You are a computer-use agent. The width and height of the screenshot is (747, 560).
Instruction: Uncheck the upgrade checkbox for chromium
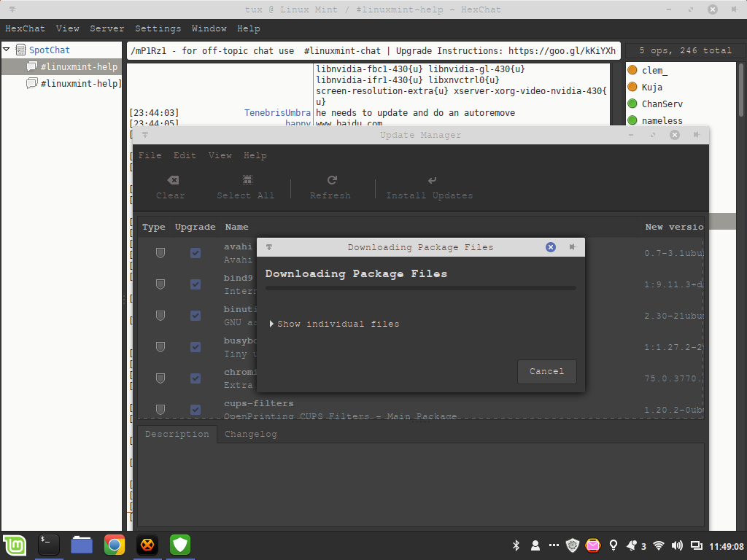(196, 378)
